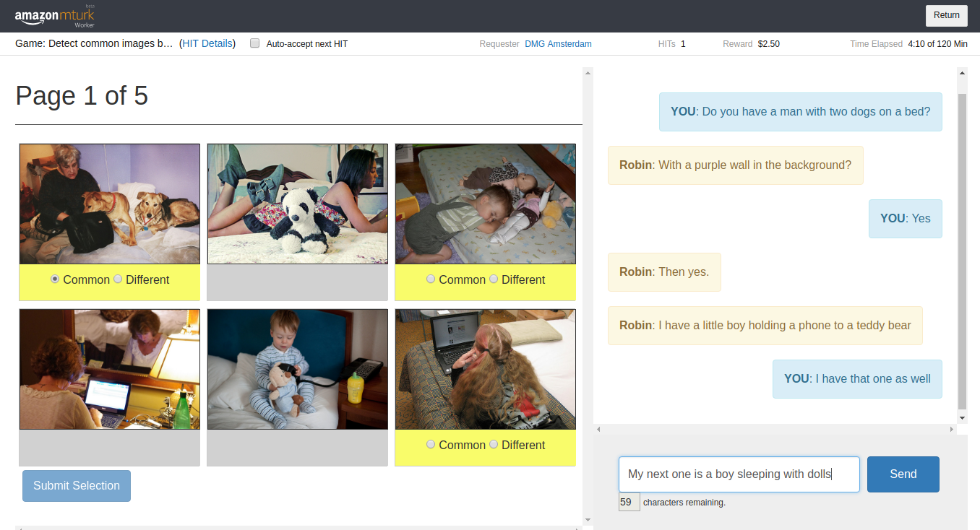This screenshot has height=530, width=980.
Task: Open the DMG Amsterdam requester link
Action: point(558,44)
